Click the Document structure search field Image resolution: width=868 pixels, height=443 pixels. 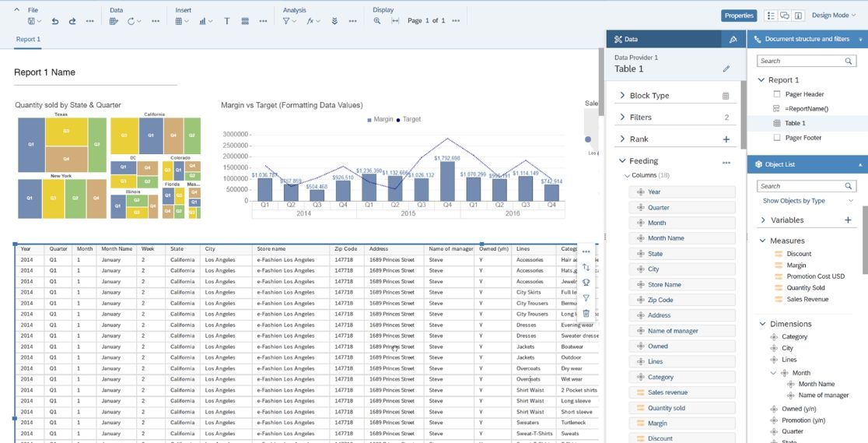806,61
